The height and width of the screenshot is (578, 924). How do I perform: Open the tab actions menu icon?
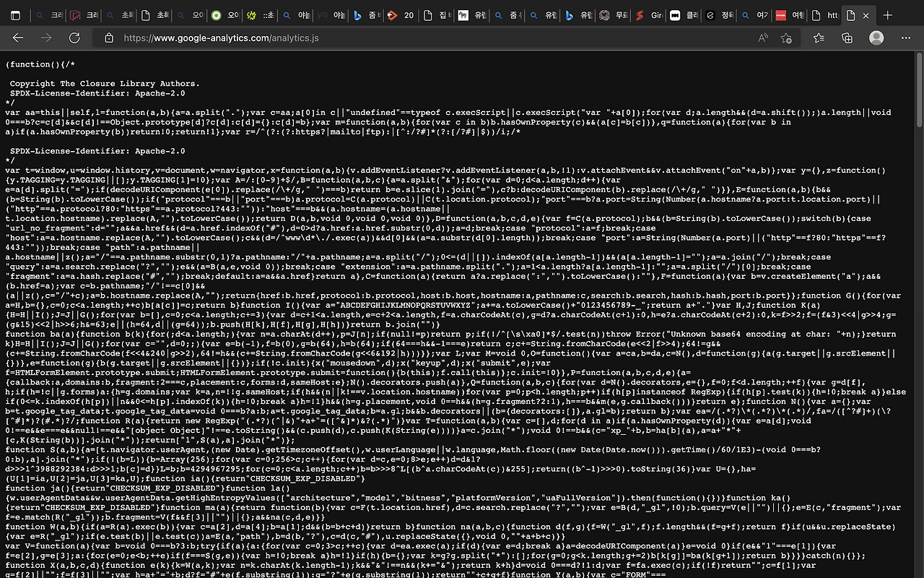(14, 15)
